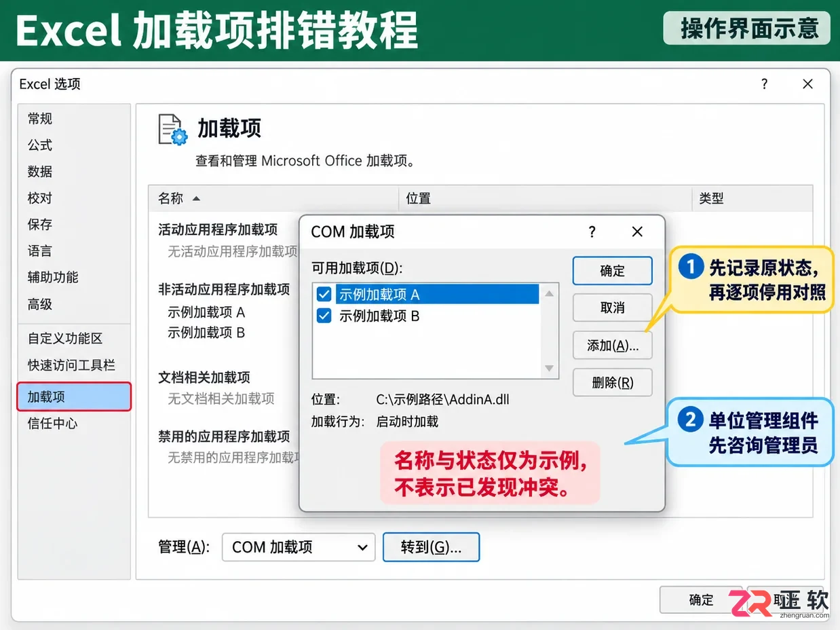Click the 无文档相关加载项 entry
This screenshot has width=840, height=630.
point(221,399)
